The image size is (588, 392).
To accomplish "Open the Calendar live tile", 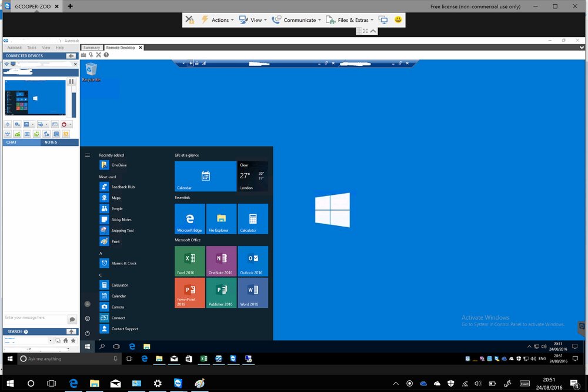I will 205,176.
